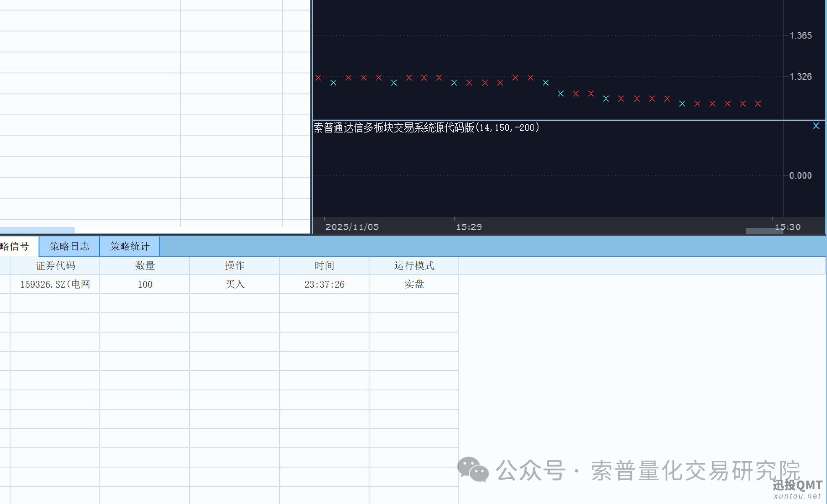Image resolution: width=827 pixels, height=504 pixels.
Task: Switch to the 策略日志 tab
Action: coord(69,246)
